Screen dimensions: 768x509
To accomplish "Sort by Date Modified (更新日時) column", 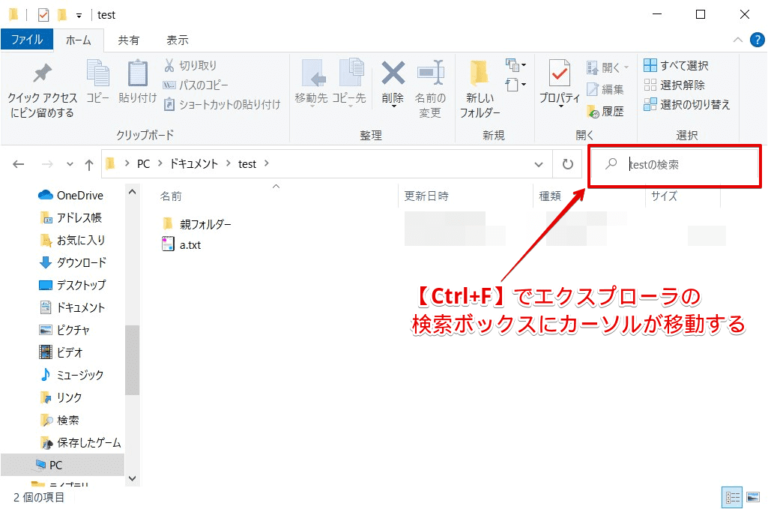I will pos(426,196).
